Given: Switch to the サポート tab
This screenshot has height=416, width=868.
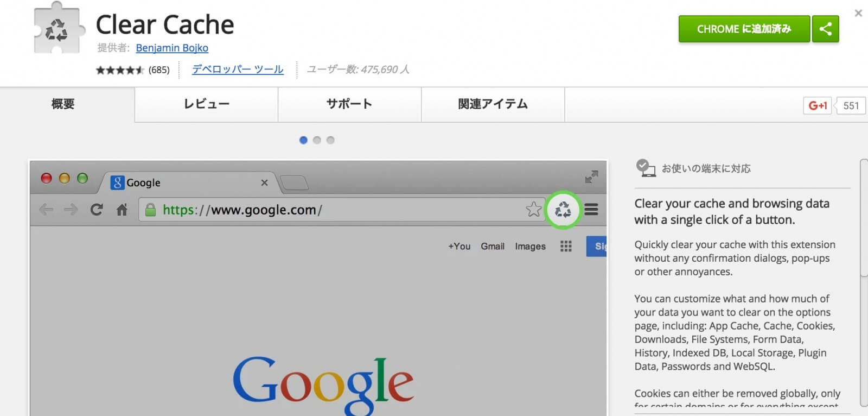Looking at the screenshot, I should pyautogui.click(x=349, y=104).
